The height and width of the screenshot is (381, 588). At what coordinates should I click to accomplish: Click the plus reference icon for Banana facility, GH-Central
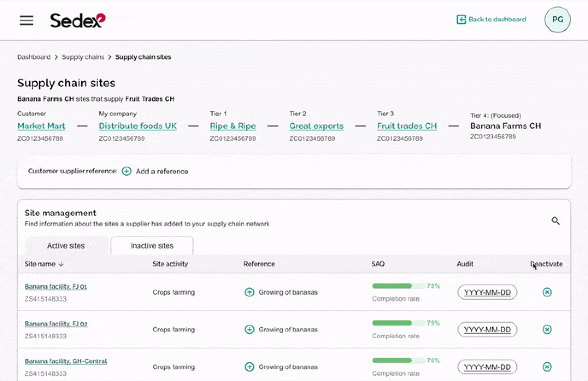point(250,366)
